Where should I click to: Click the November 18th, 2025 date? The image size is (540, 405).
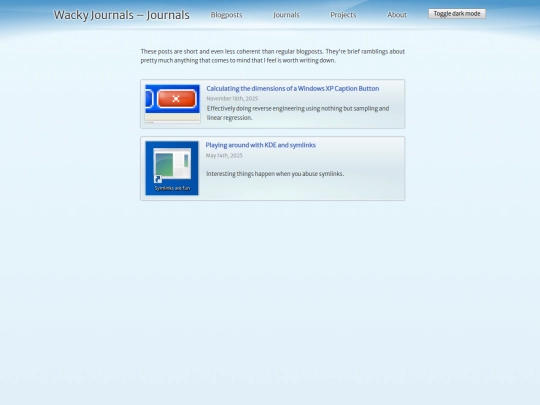click(232, 98)
